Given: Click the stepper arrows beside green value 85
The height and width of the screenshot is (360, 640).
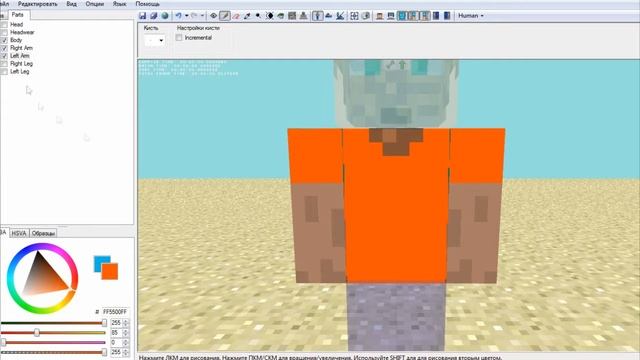Looking at the screenshot, I should (126, 333).
